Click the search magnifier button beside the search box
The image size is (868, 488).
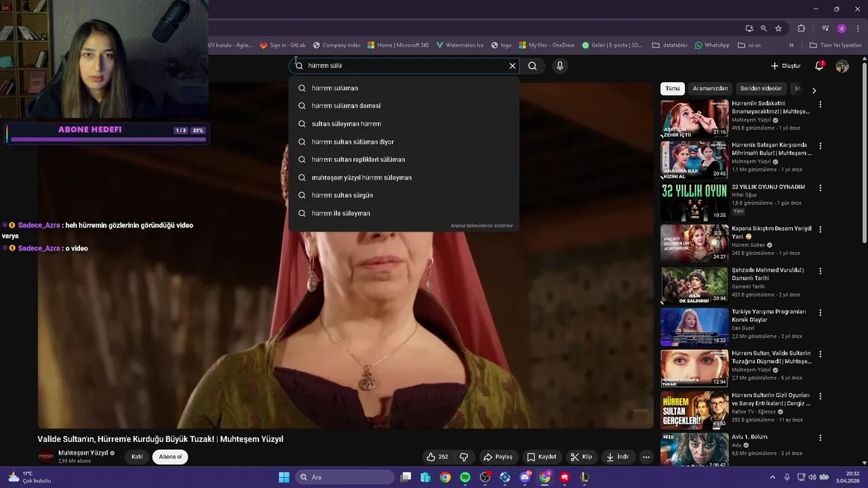(532, 66)
